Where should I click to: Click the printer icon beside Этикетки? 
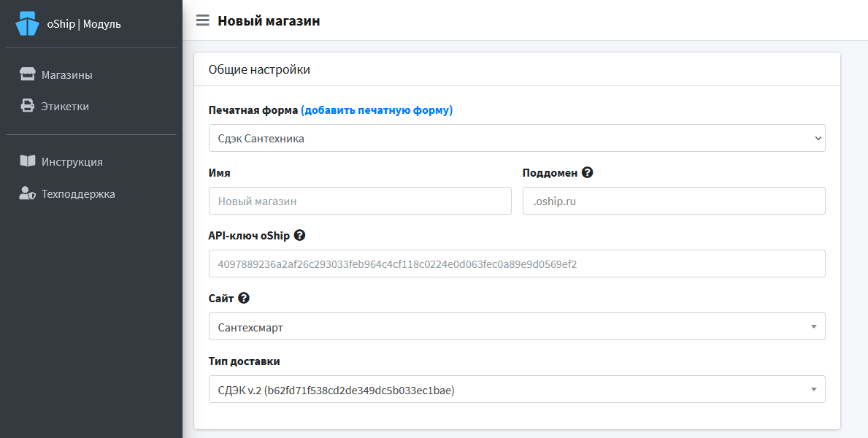point(27,106)
